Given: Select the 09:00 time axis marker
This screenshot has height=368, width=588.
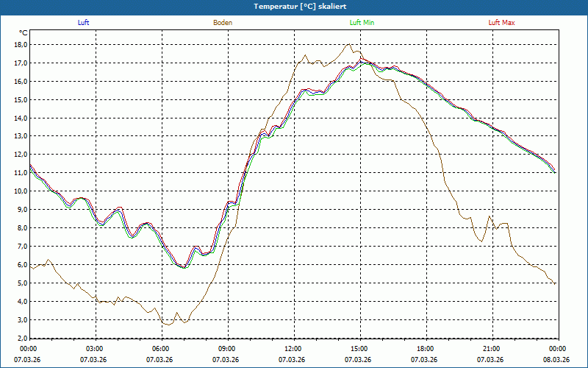Looking at the screenshot, I should coord(226,349).
